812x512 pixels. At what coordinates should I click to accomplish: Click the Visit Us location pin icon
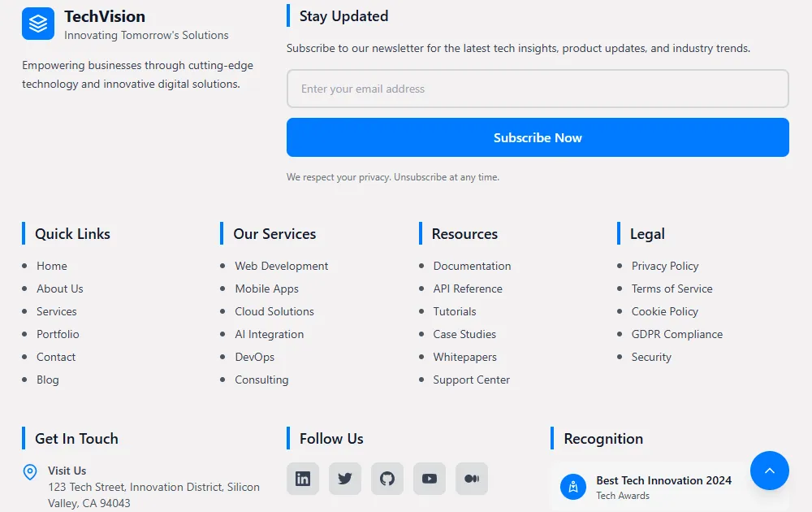pyautogui.click(x=30, y=472)
